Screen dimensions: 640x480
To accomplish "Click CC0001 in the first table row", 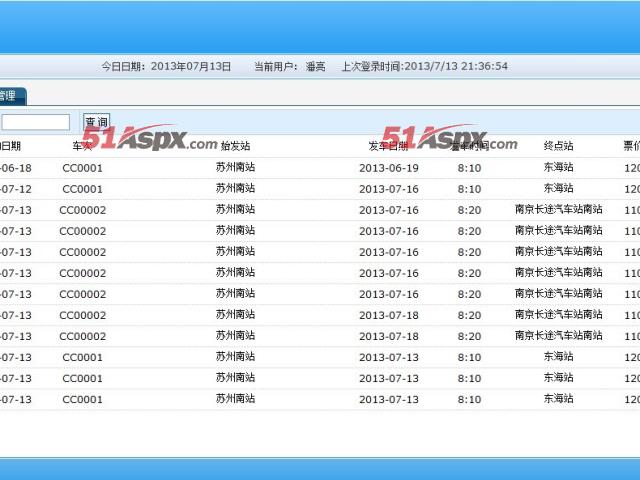I will (82, 168).
